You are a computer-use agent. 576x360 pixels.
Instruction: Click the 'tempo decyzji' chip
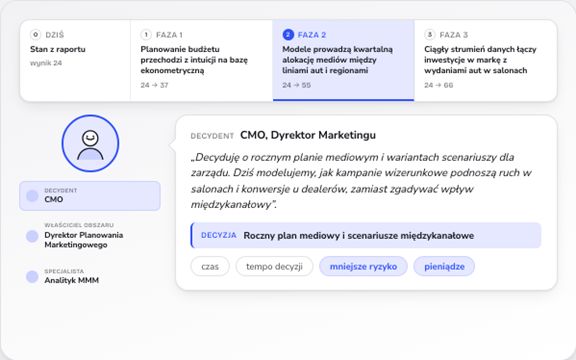[274, 266]
